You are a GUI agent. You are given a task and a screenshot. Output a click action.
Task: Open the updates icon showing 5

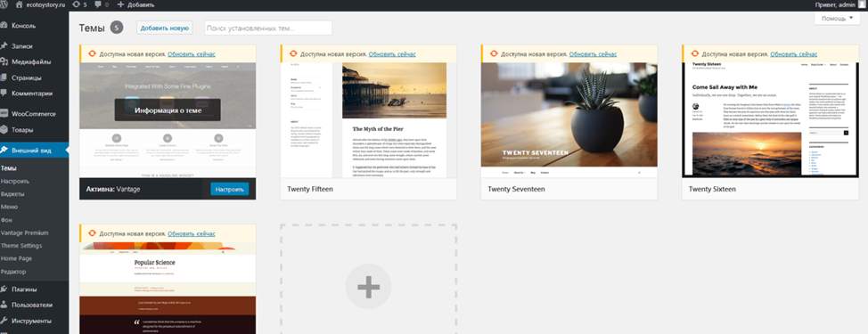tap(76, 4)
